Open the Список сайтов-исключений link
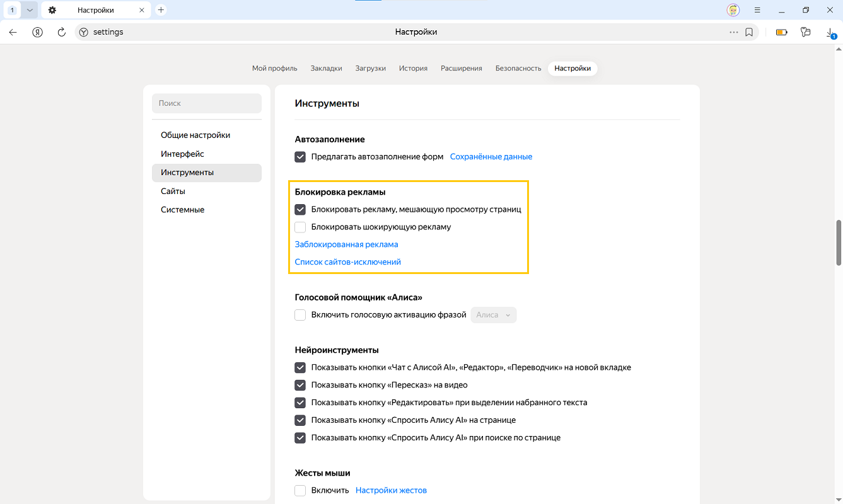843x504 pixels. tap(347, 262)
